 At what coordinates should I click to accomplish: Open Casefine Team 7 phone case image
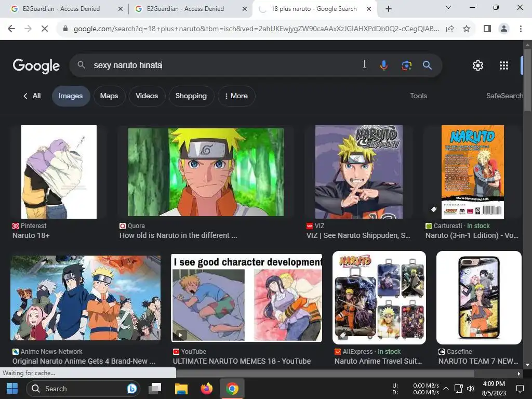478,298
